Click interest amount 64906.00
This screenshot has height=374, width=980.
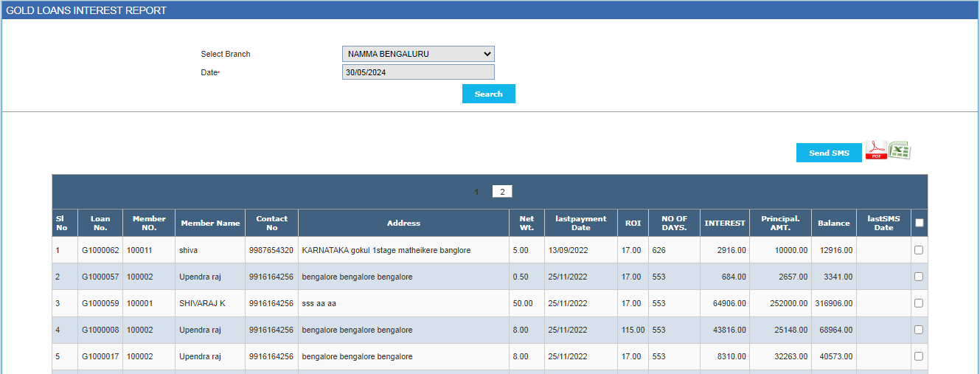tap(729, 303)
